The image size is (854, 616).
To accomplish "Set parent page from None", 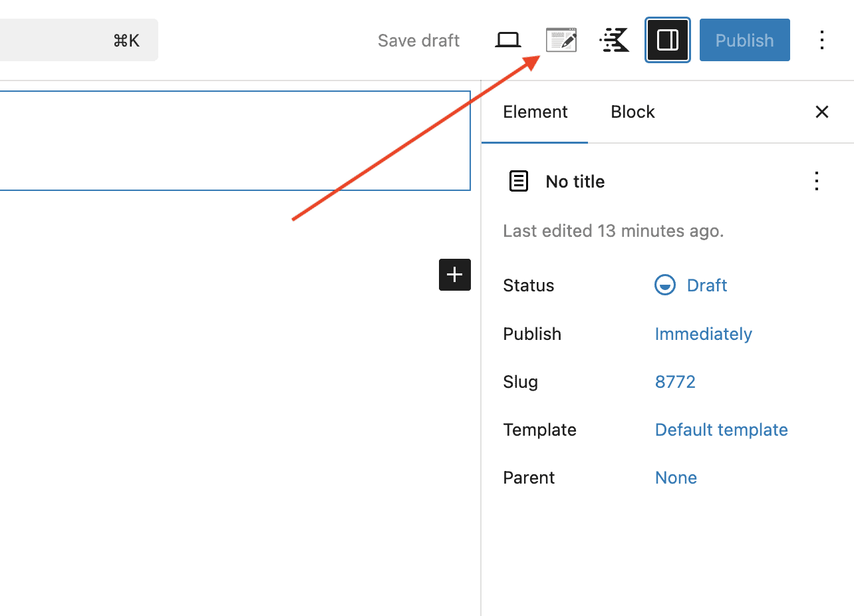I will (x=676, y=478).
